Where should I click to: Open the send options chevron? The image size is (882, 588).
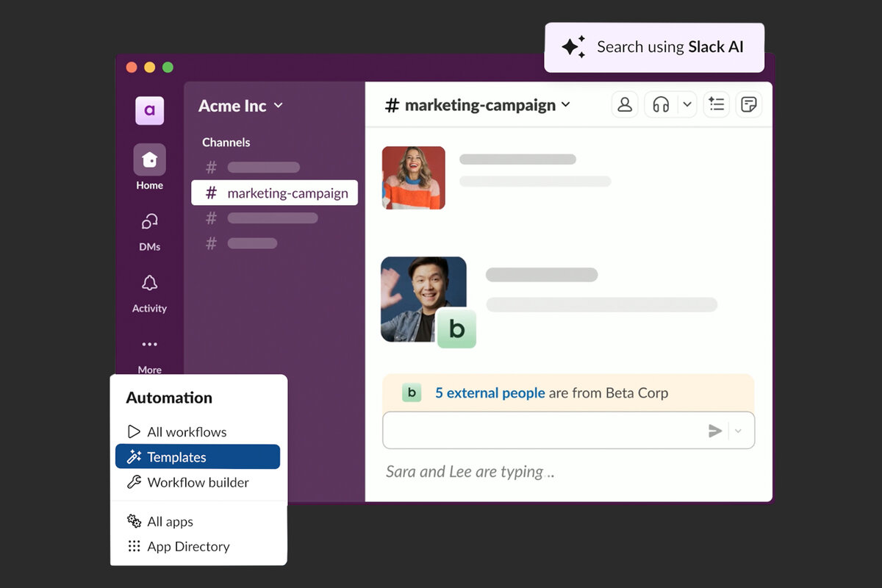pyautogui.click(x=739, y=431)
